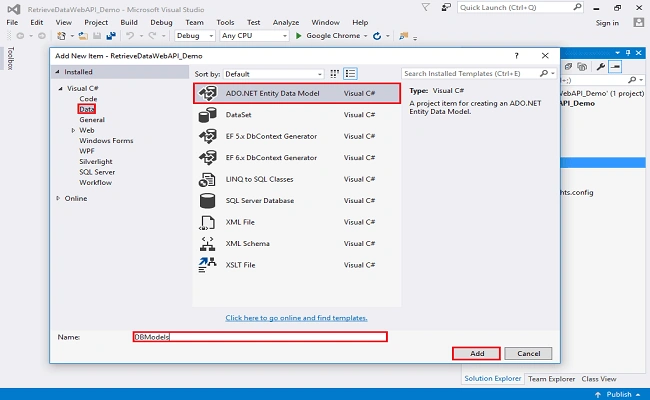Select XSLT File template icon
The height and width of the screenshot is (400, 650).
pyautogui.click(x=207, y=265)
